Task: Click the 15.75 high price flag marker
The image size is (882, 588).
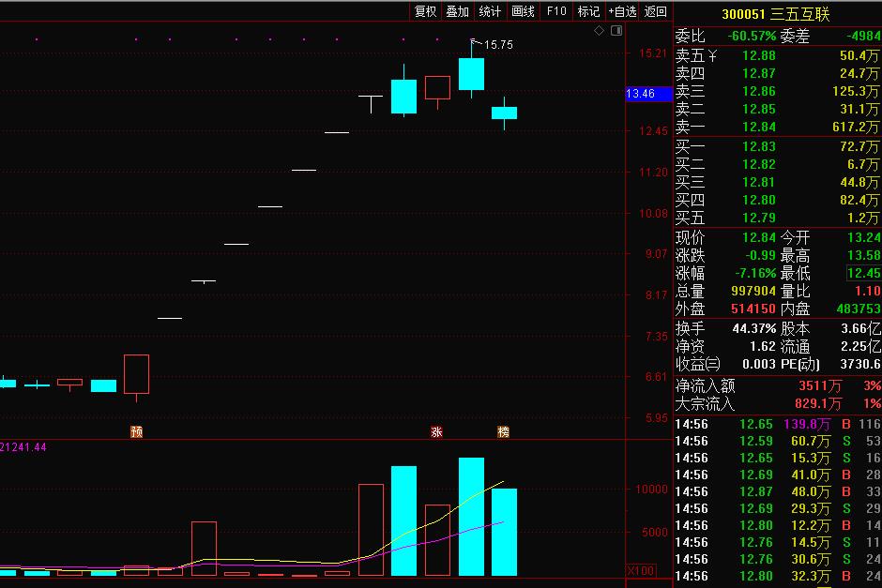Action: 497,44
